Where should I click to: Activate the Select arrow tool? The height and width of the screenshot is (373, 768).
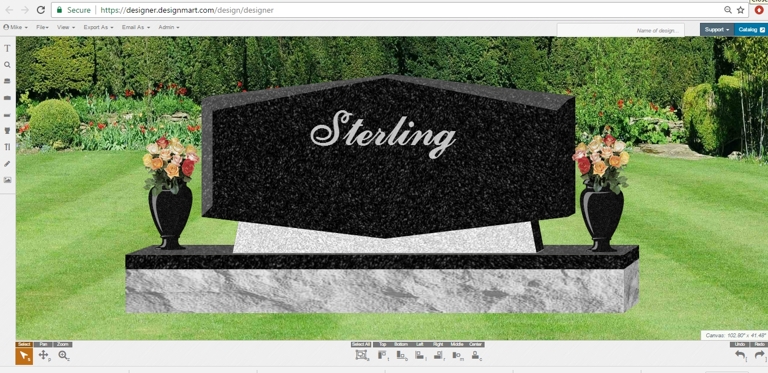24,356
